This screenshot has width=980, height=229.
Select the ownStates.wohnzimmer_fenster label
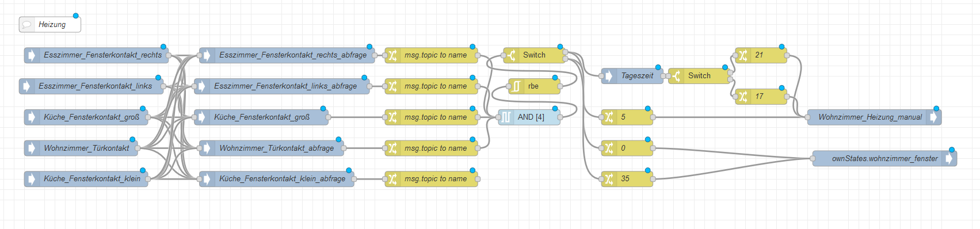[884, 158]
